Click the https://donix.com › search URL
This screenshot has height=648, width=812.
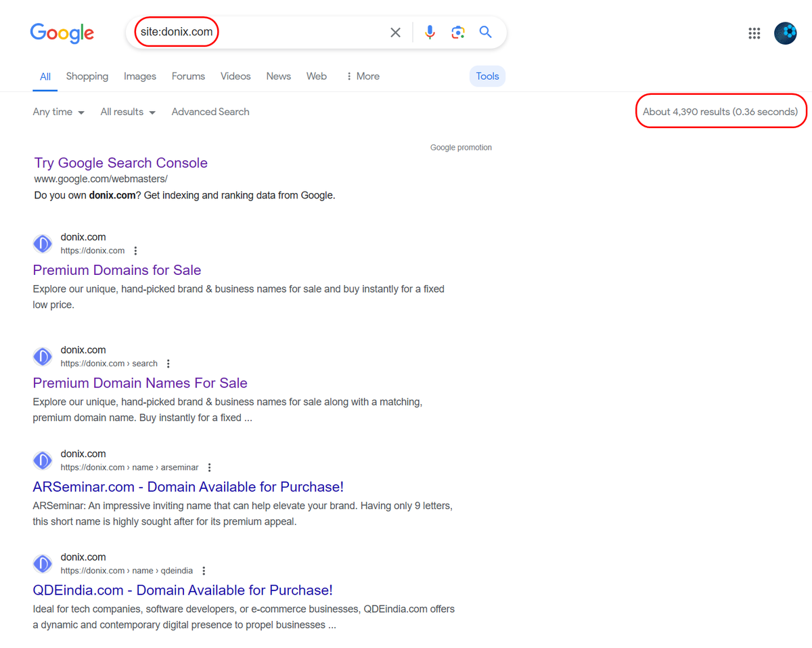(109, 364)
